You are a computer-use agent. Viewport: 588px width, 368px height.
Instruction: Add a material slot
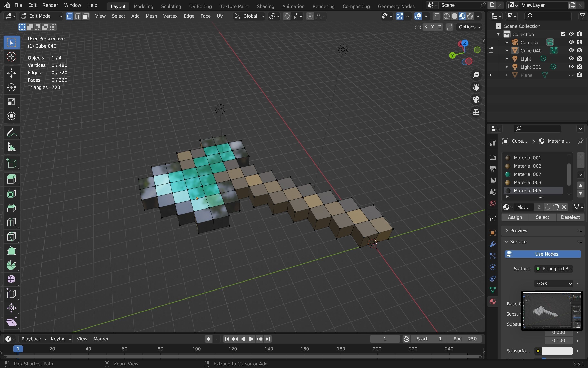pyautogui.click(x=580, y=156)
